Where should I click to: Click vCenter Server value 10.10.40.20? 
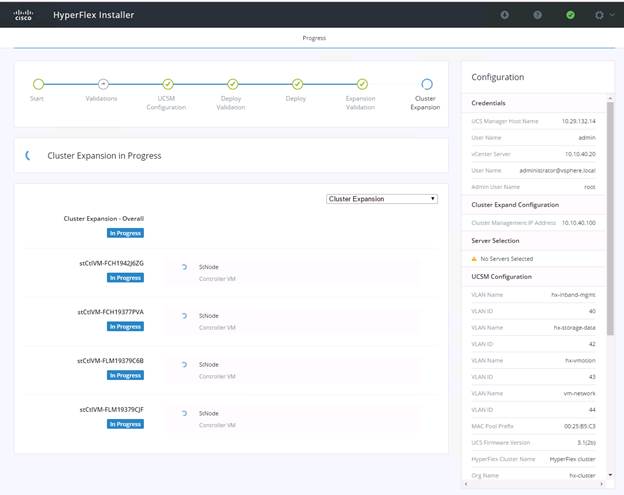[580, 154]
